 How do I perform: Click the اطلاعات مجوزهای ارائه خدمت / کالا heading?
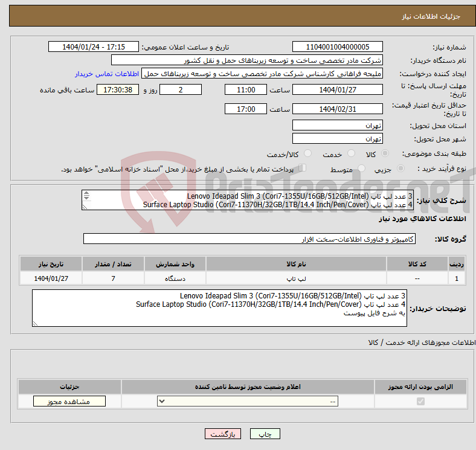click(x=422, y=342)
